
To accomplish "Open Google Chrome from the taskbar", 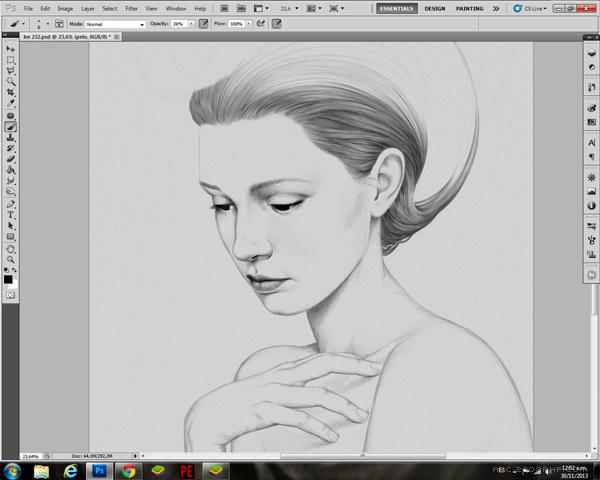I will coord(129,470).
